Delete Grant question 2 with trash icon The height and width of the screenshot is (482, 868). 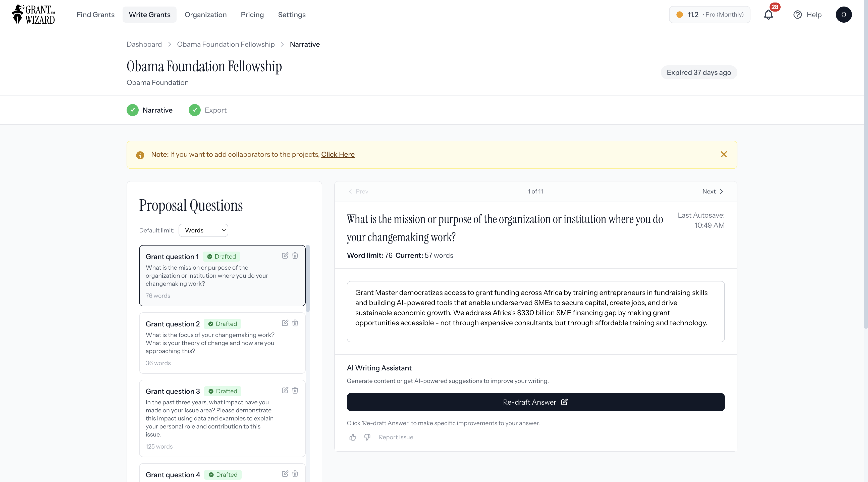click(295, 323)
